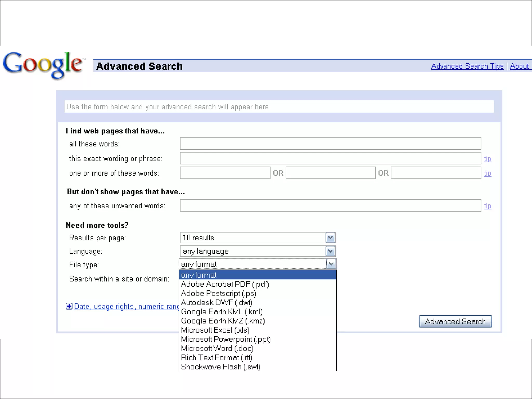The image size is (532, 399).
Task: Select Microsoft Excel (.xls) file type
Action: [215, 330]
